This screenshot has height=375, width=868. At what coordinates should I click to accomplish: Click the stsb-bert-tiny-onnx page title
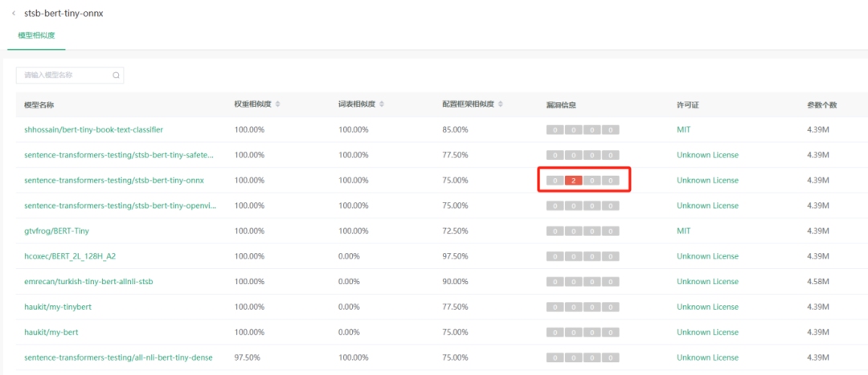(x=63, y=14)
